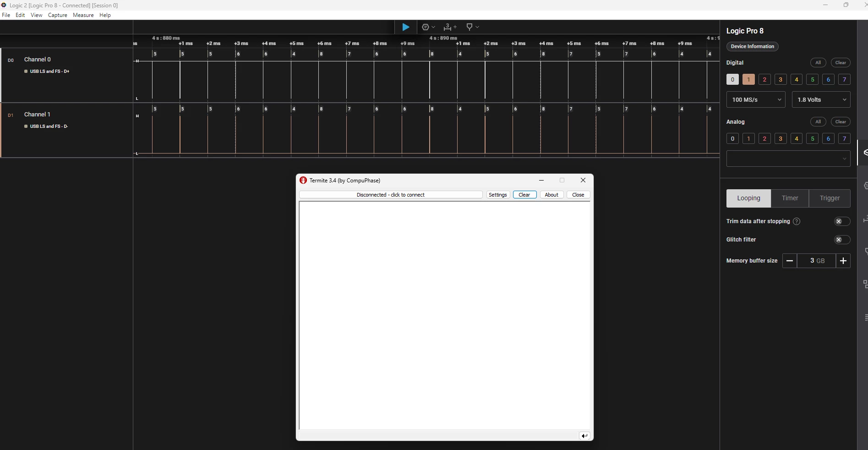
Task: Open the Measure menu
Action: pyautogui.click(x=83, y=15)
